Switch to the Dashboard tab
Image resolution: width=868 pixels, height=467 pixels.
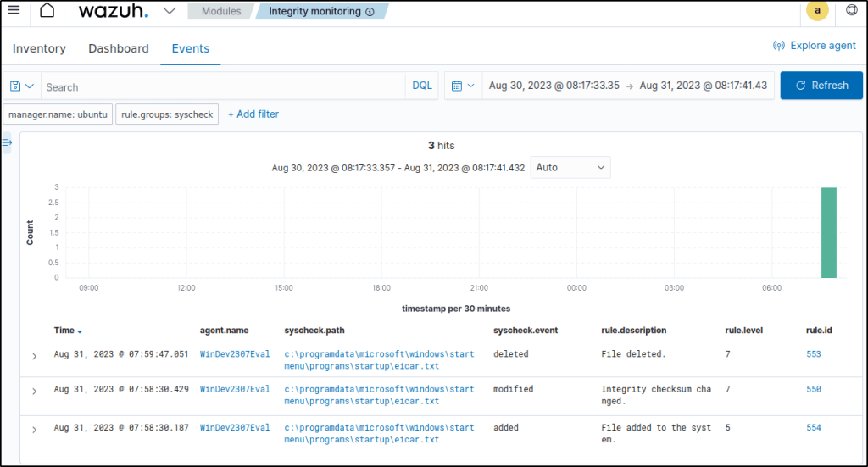coord(119,48)
